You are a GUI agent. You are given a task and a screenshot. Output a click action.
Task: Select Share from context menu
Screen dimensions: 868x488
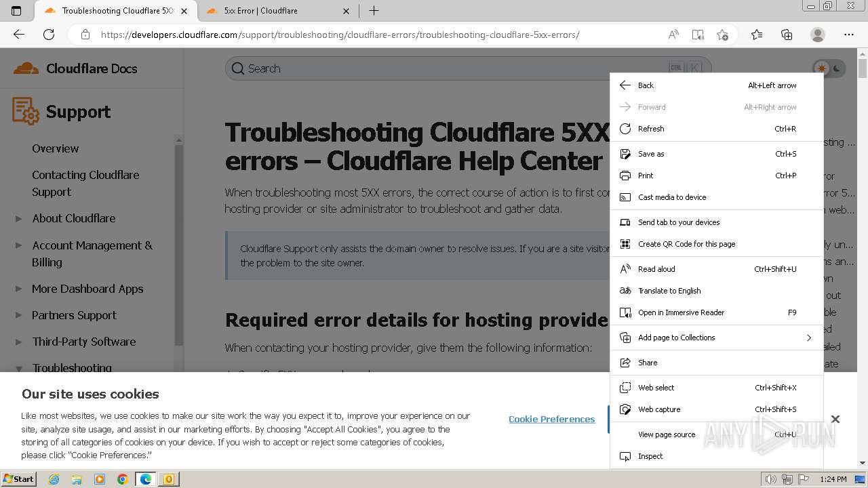pyautogui.click(x=717, y=363)
